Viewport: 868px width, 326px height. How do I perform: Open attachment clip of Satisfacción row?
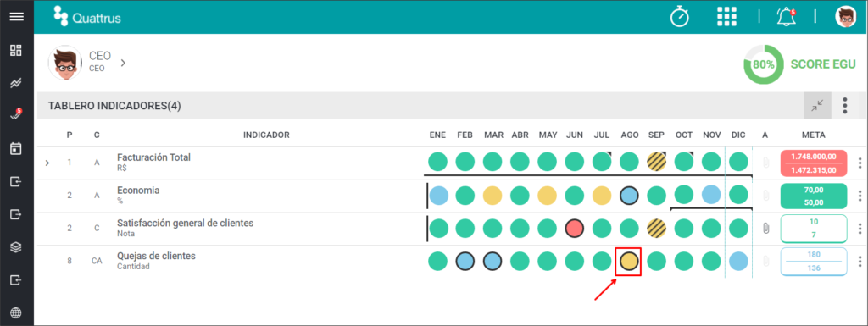pos(766,229)
